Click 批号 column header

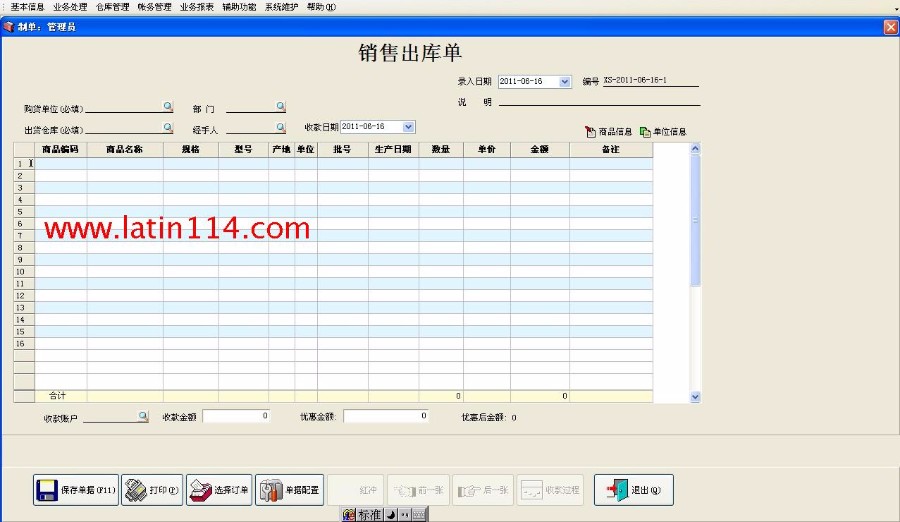(x=343, y=149)
